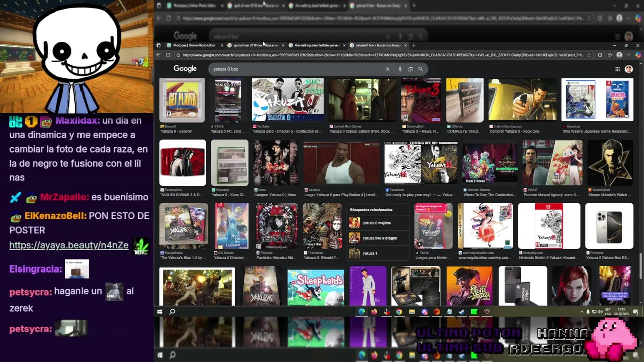644x362 pixels.
Task: Open a new browser tab
Action: (x=413, y=45)
